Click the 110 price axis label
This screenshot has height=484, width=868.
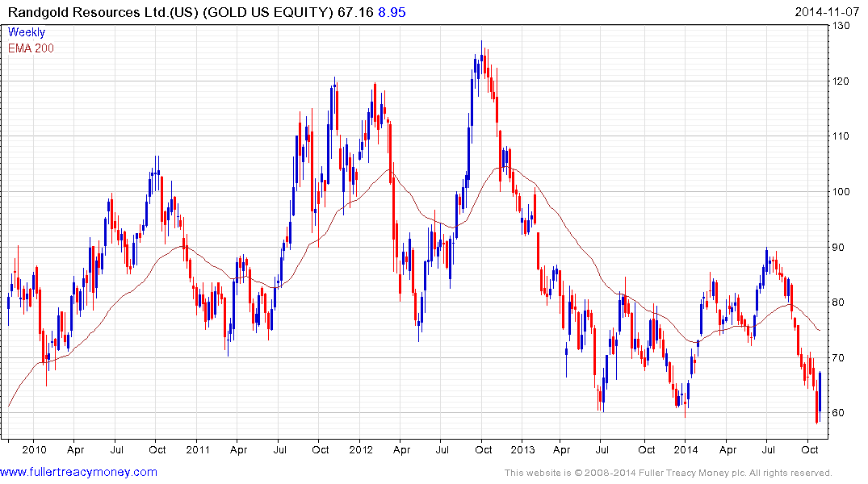(x=841, y=136)
